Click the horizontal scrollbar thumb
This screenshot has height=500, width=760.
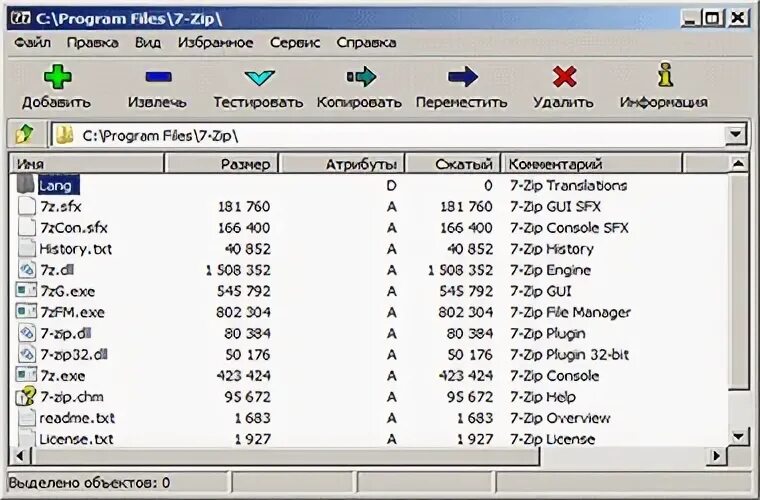point(285,456)
